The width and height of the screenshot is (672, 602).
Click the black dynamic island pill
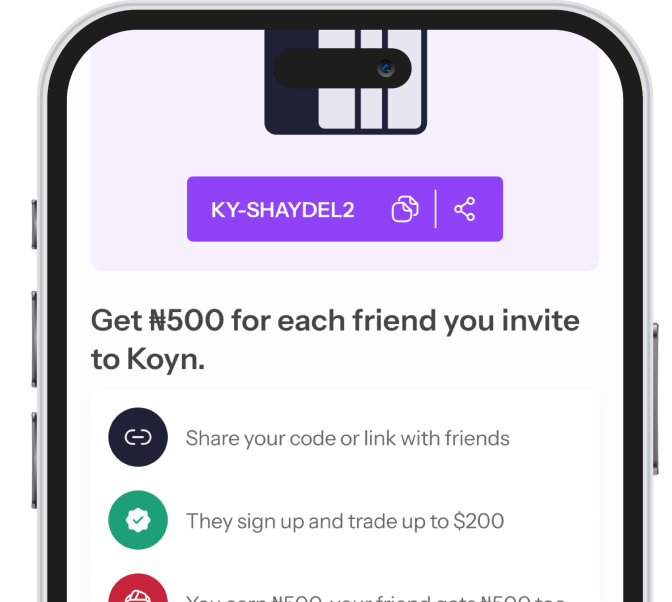point(342,69)
